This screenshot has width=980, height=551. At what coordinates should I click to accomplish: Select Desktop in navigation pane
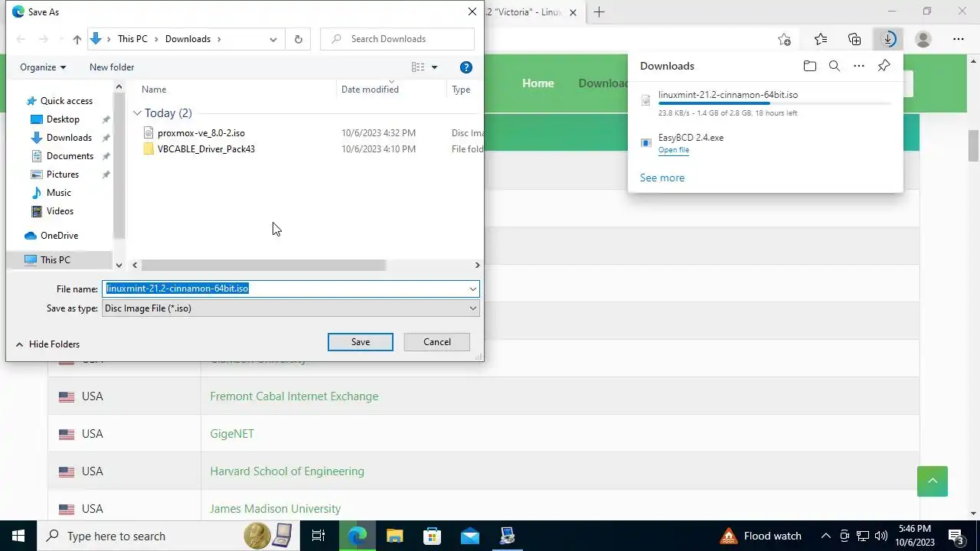coord(63,119)
